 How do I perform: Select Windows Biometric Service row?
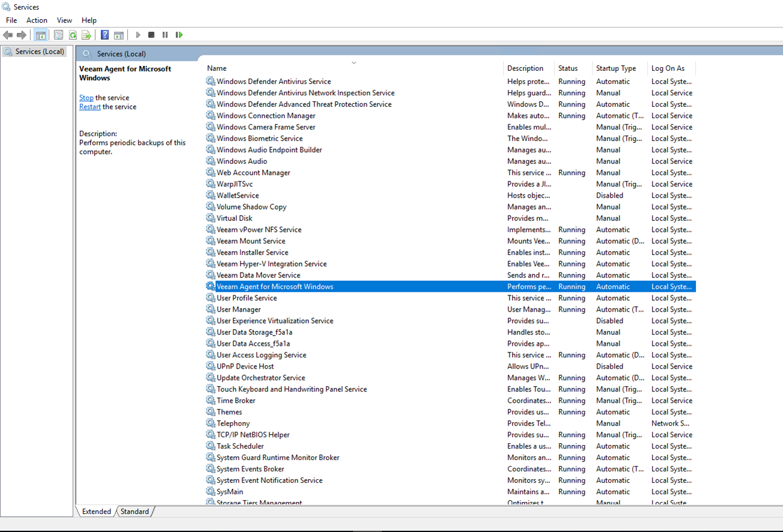(450, 138)
